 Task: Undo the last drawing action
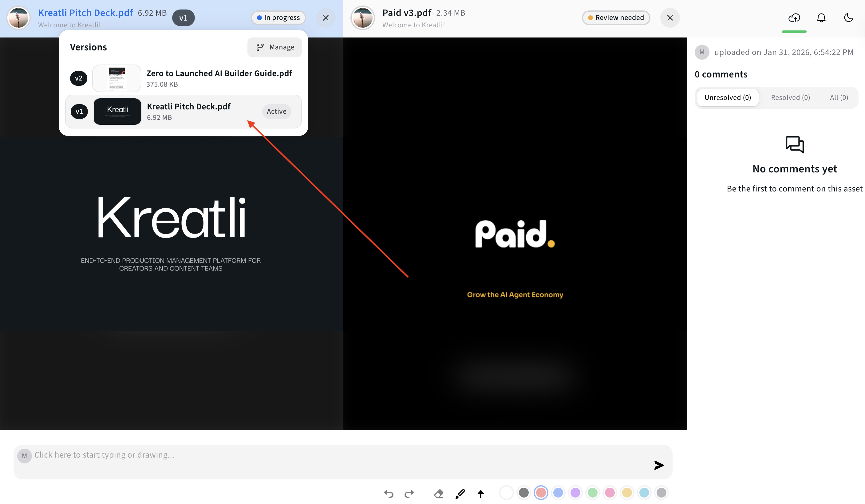coord(389,493)
